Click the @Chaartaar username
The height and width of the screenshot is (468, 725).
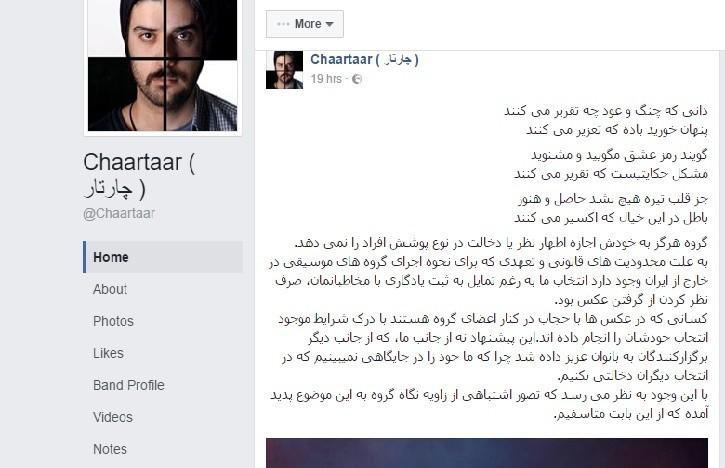click(x=119, y=214)
